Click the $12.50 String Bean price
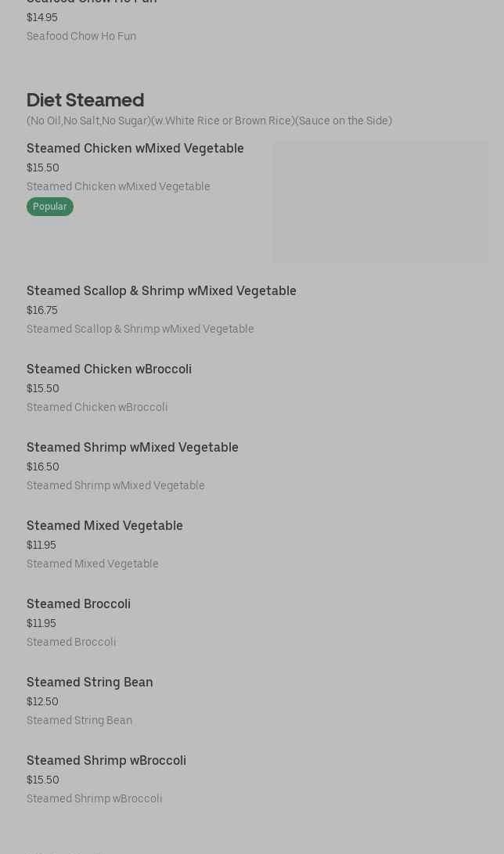The image size is (504, 854). point(42,702)
